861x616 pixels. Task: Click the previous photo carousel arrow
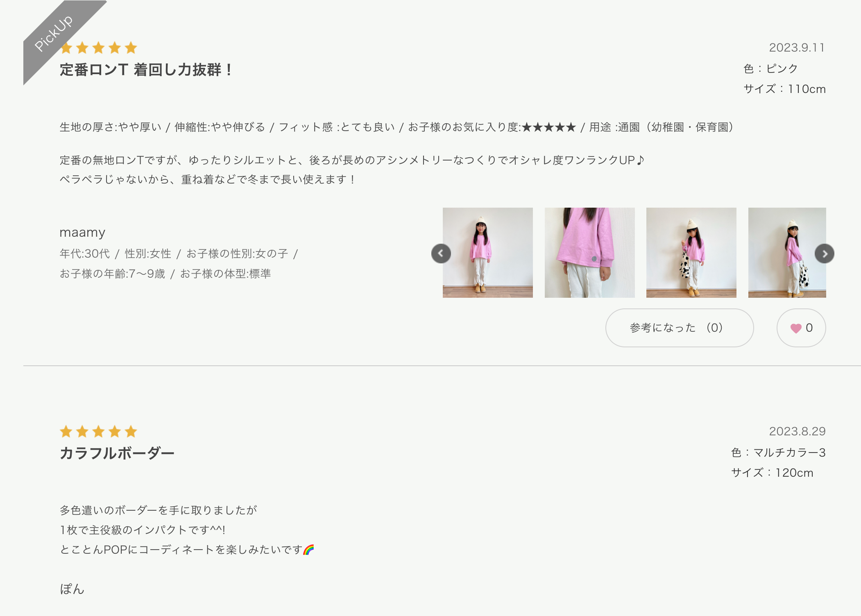pyautogui.click(x=441, y=254)
